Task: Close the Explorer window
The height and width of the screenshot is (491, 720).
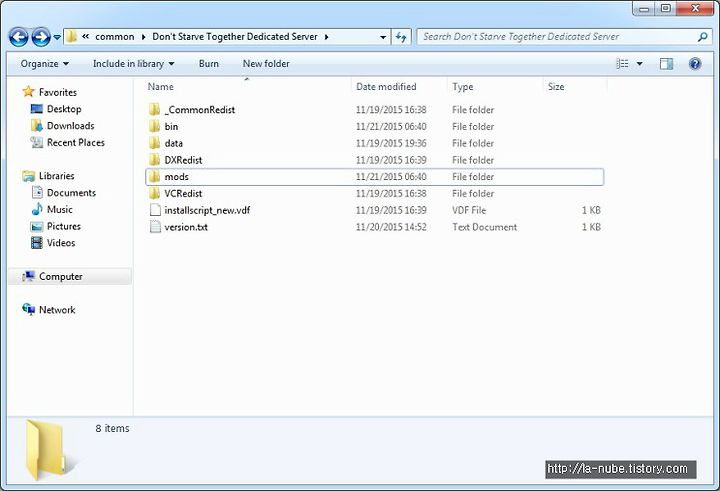Action: 695,8
